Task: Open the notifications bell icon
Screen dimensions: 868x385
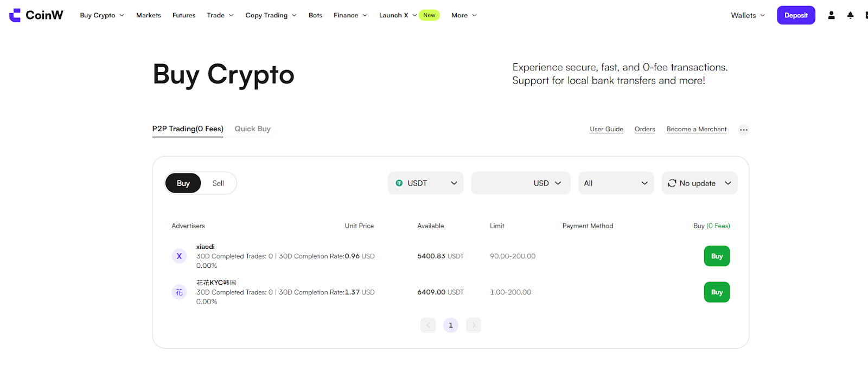Action: click(850, 15)
